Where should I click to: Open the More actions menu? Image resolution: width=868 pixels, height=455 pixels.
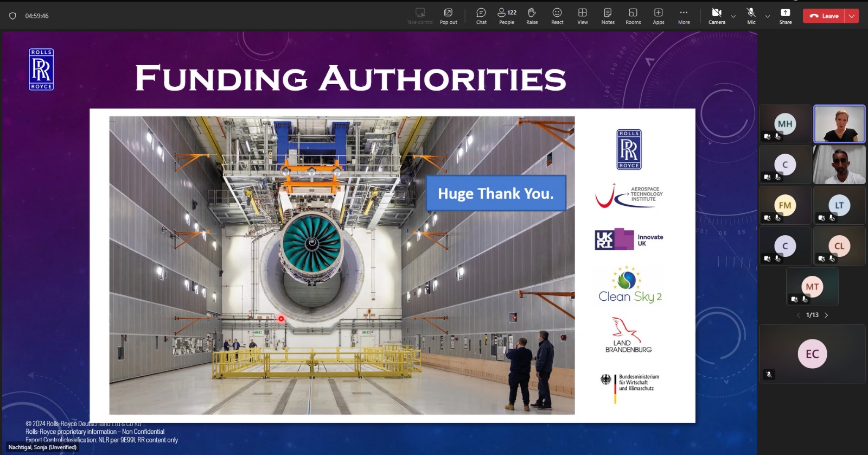tap(684, 16)
